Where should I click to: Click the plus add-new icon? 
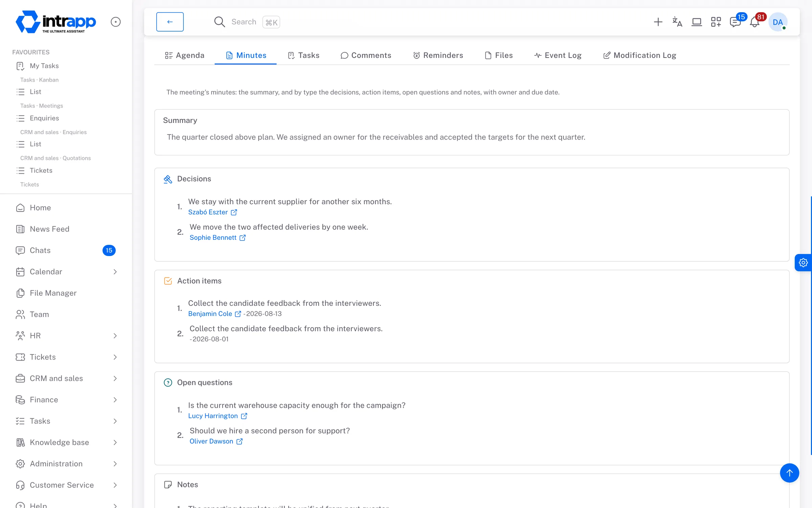coord(658,22)
